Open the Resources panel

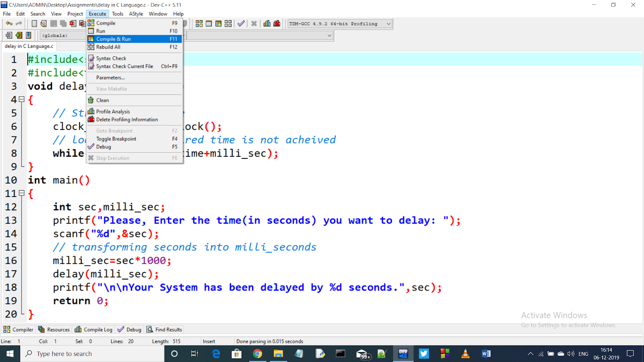pyautogui.click(x=54, y=329)
